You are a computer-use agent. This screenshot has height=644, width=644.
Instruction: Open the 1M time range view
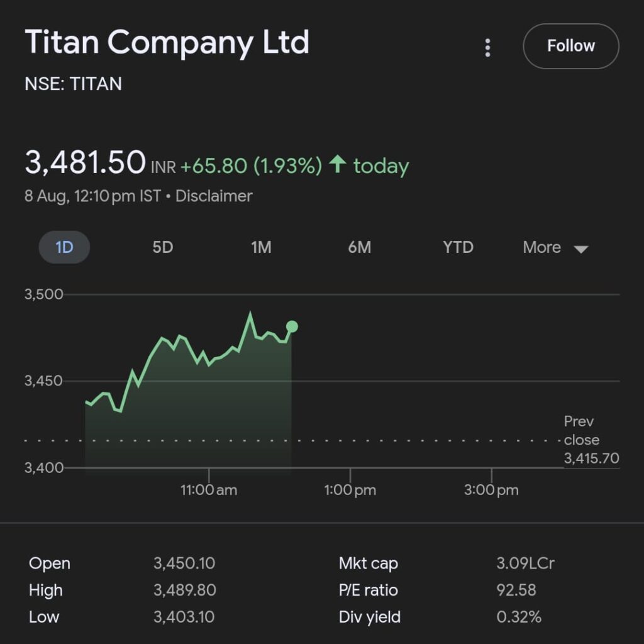pyautogui.click(x=261, y=247)
